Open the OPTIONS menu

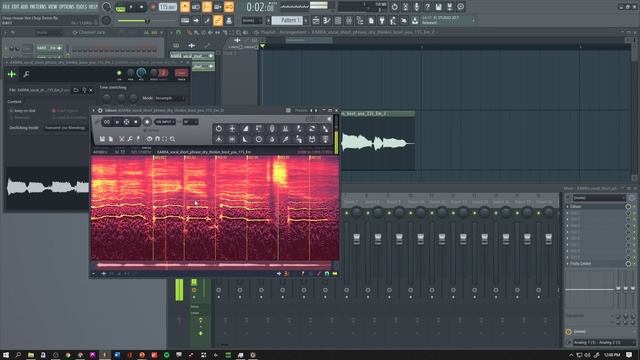[67, 7]
